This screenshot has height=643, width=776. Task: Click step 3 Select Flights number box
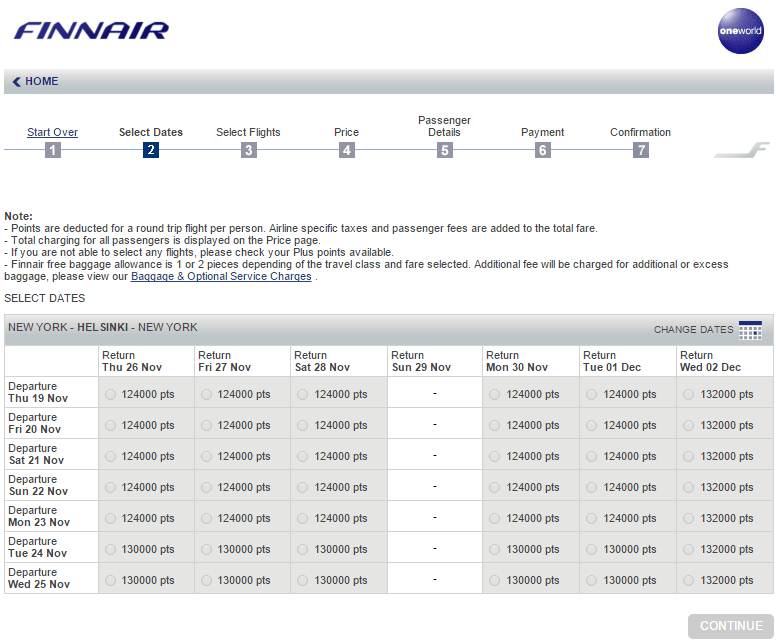click(x=249, y=150)
